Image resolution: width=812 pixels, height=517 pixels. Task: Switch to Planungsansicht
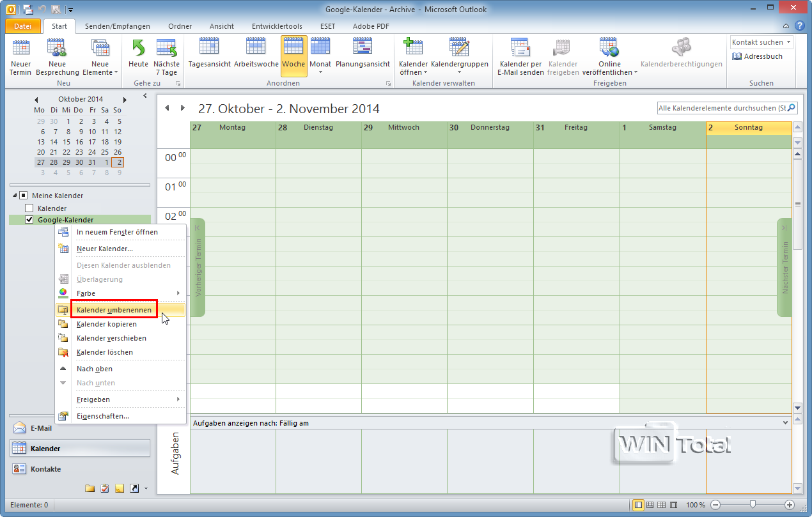tap(363, 54)
